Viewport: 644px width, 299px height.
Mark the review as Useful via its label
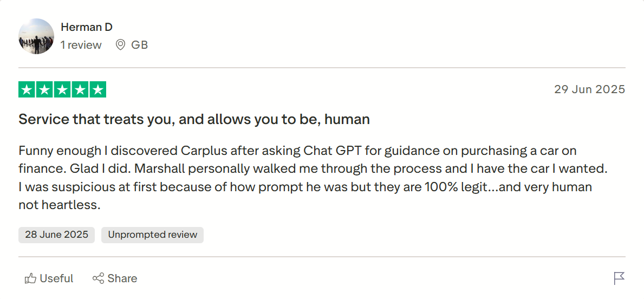click(56, 278)
